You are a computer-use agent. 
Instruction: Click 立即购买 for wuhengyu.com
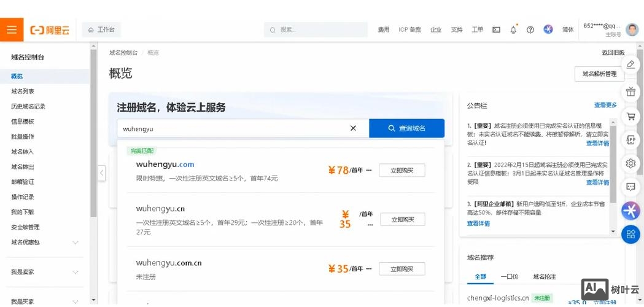402,170
